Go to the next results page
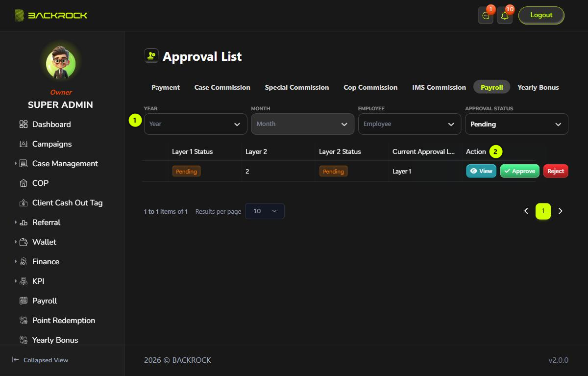The height and width of the screenshot is (376, 588). (561, 211)
